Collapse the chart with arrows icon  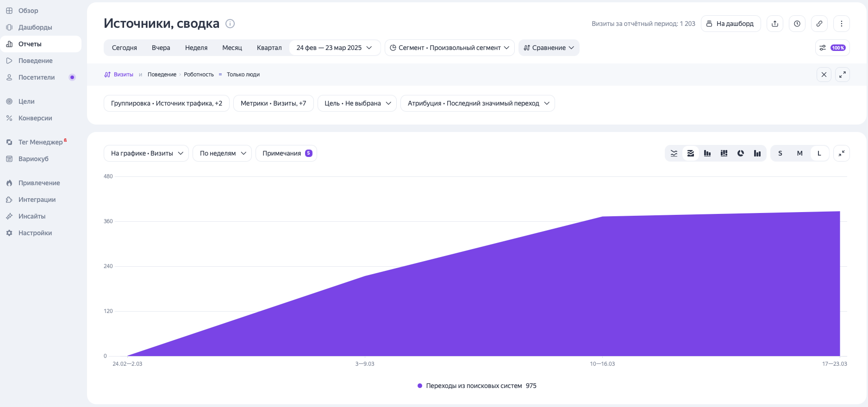point(842,153)
